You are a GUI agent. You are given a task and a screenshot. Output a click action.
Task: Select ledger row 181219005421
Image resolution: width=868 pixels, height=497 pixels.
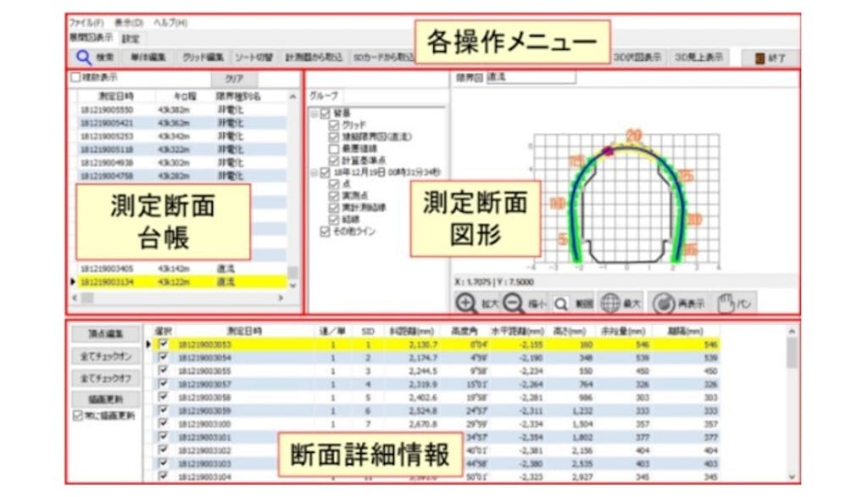coord(181,123)
